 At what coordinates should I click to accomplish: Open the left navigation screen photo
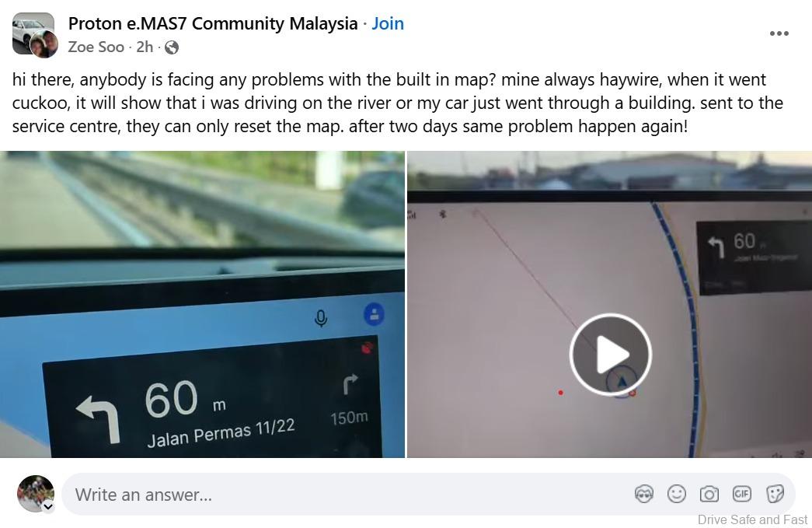click(202, 304)
